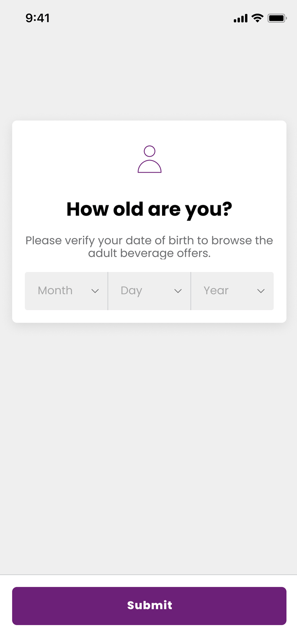Tap the battery icon in status bar

pyautogui.click(x=277, y=18)
